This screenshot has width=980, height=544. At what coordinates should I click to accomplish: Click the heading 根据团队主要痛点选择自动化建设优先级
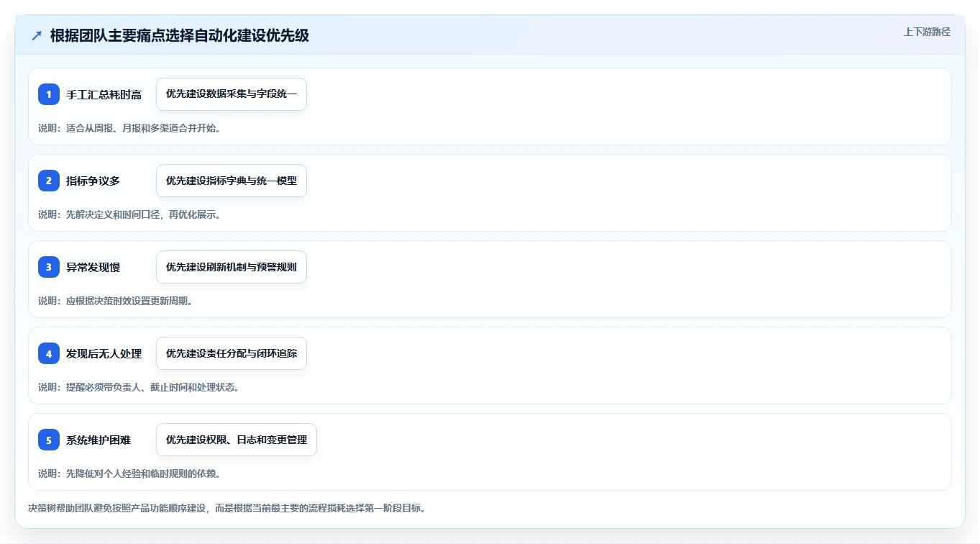coord(180,35)
